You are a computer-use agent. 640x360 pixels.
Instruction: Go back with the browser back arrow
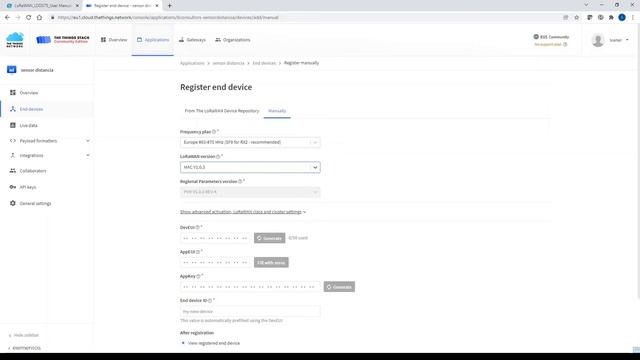pyautogui.click(x=7, y=18)
